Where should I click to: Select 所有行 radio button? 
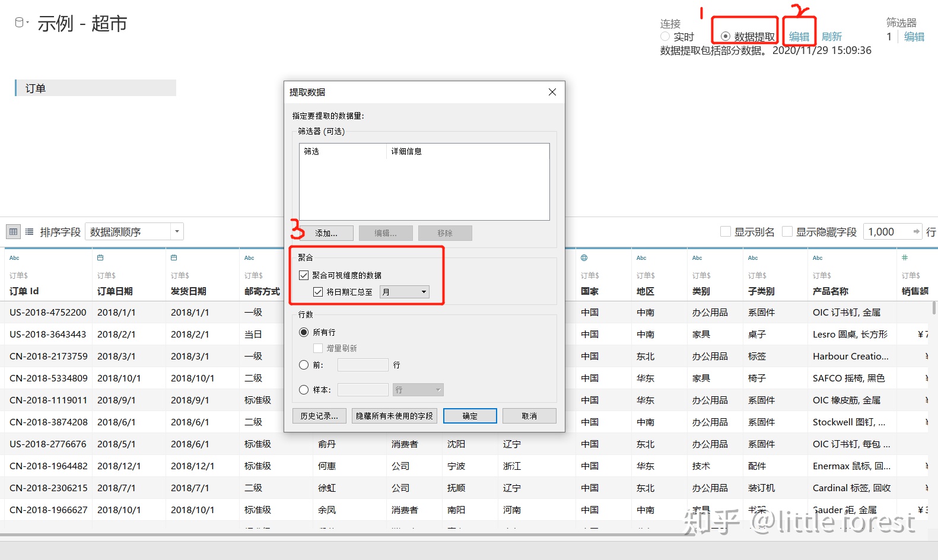tap(304, 332)
